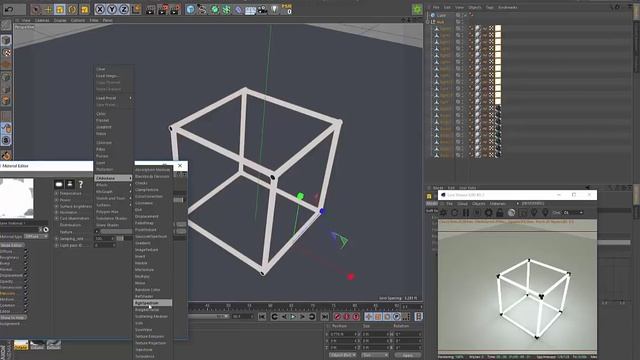
Task: Open the Load Preset submenu
Action: (x=113, y=98)
